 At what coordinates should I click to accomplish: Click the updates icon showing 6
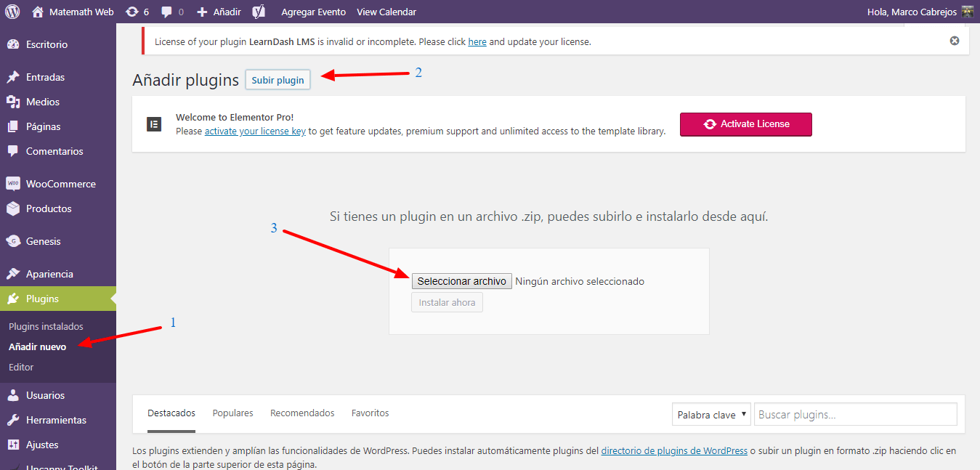[x=131, y=12]
